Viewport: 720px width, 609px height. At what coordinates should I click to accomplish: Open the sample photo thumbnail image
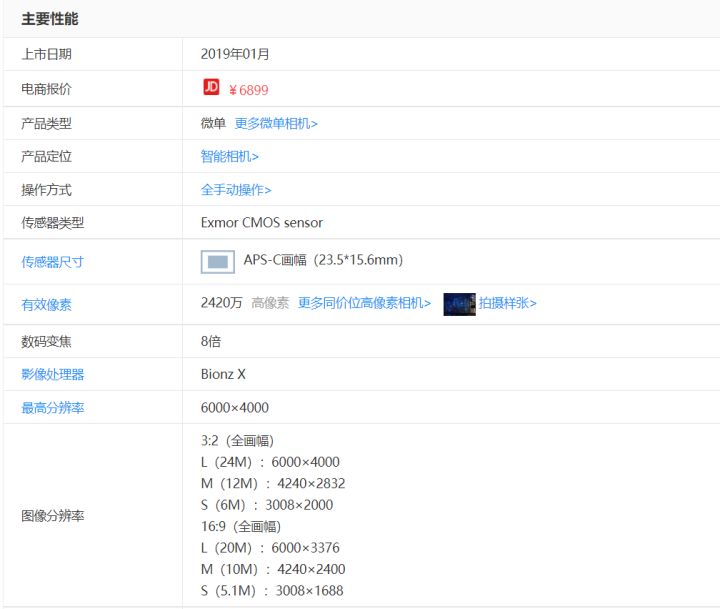point(459,304)
